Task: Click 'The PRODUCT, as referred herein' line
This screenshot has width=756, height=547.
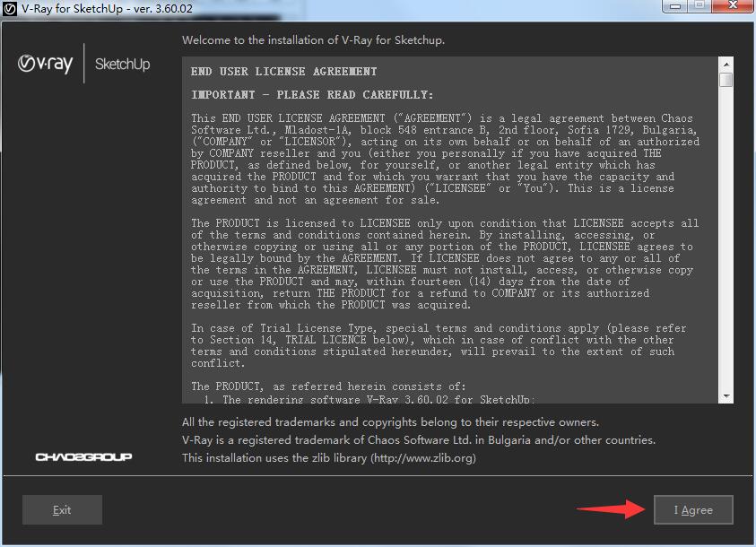Action: tap(328, 386)
